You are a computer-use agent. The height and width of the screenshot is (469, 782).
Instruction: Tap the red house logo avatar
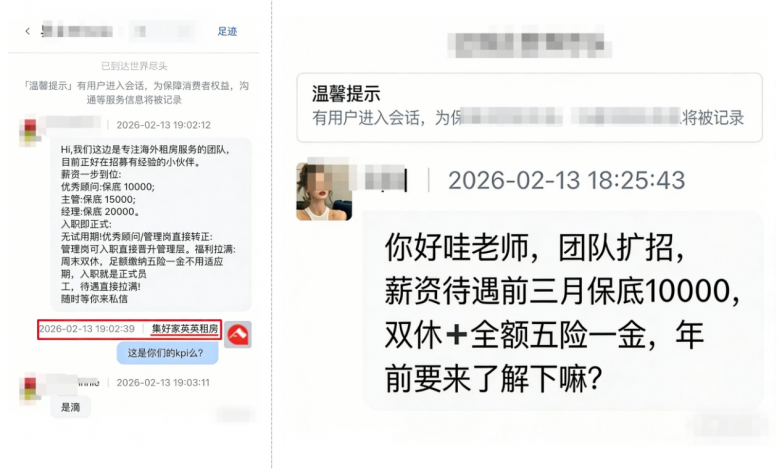[x=237, y=335]
